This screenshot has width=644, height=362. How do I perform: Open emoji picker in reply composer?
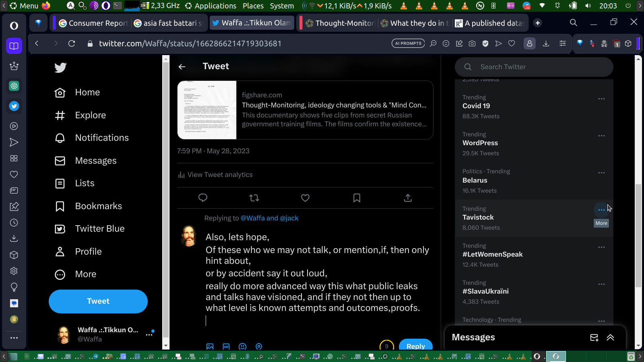point(242,347)
